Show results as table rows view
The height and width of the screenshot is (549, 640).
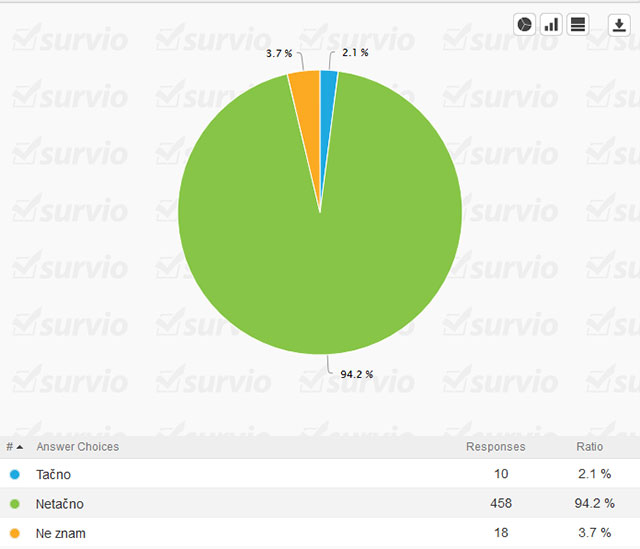pyautogui.click(x=578, y=25)
